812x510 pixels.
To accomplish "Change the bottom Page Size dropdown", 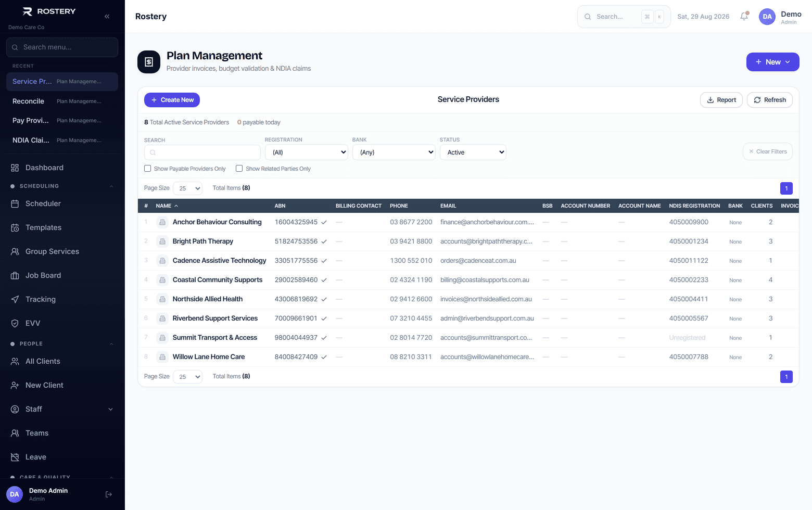I will [187, 377].
